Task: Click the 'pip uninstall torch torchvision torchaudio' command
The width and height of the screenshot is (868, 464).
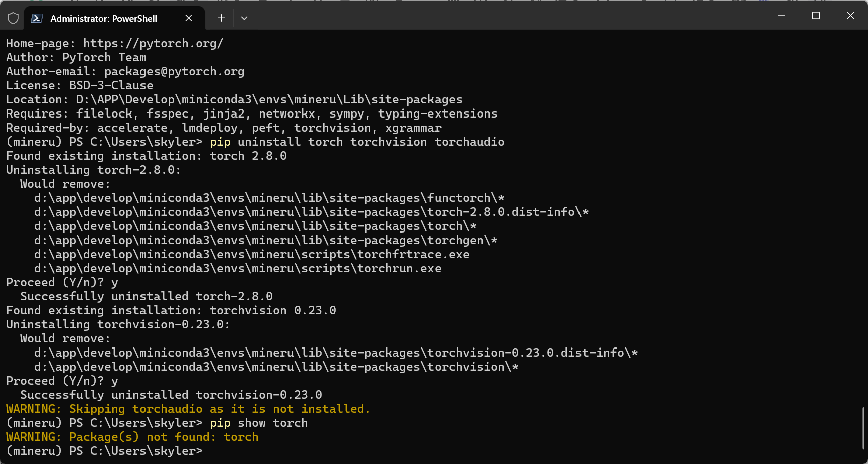Action: tap(357, 142)
